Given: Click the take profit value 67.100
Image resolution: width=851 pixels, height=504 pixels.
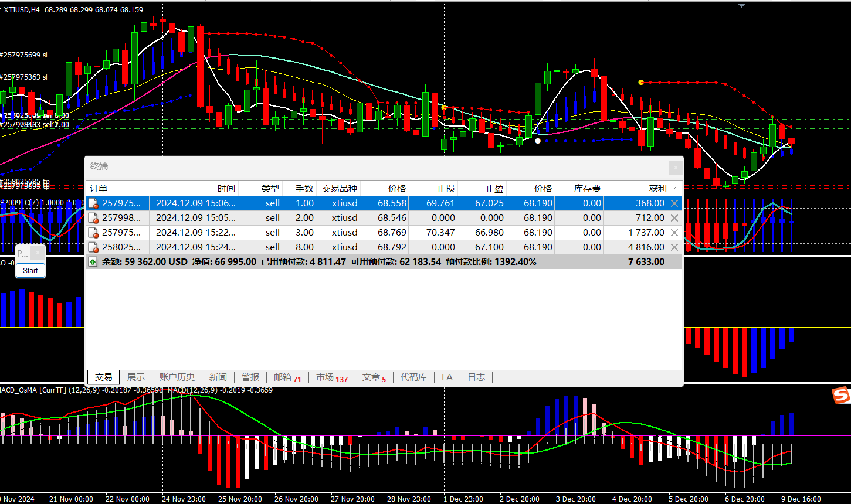Looking at the screenshot, I should [x=489, y=247].
